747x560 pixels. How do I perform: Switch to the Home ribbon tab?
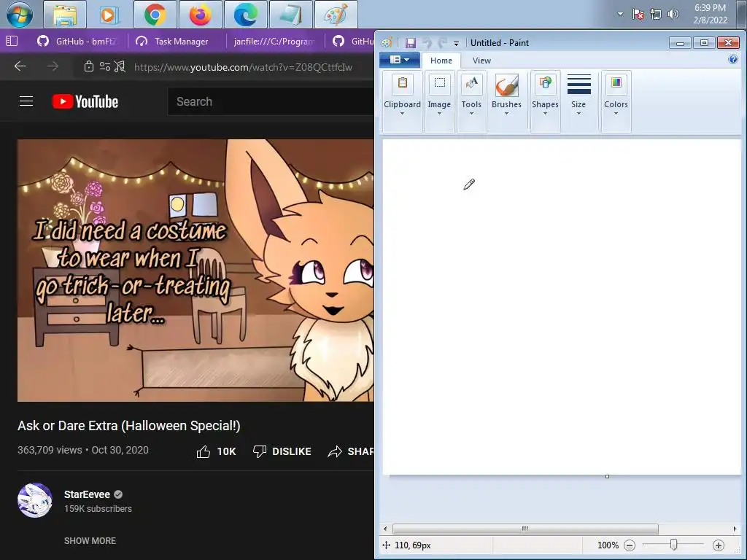(441, 61)
